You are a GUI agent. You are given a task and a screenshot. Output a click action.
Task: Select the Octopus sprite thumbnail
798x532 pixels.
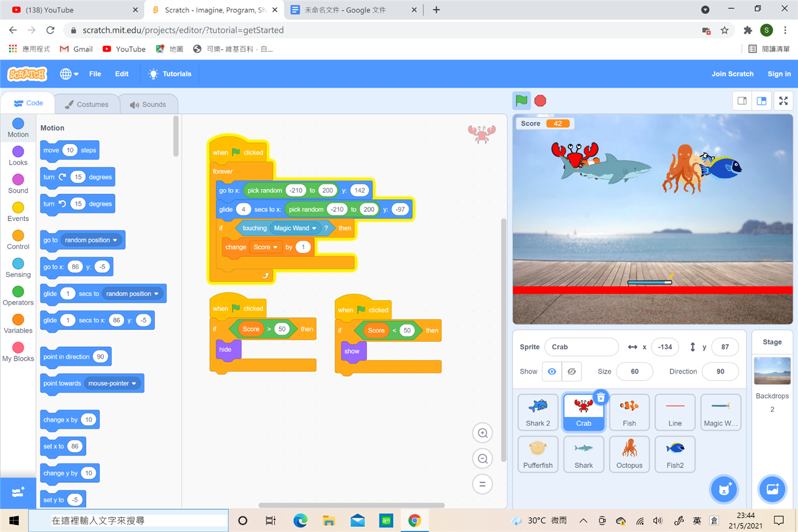pyautogui.click(x=629, y=454)
